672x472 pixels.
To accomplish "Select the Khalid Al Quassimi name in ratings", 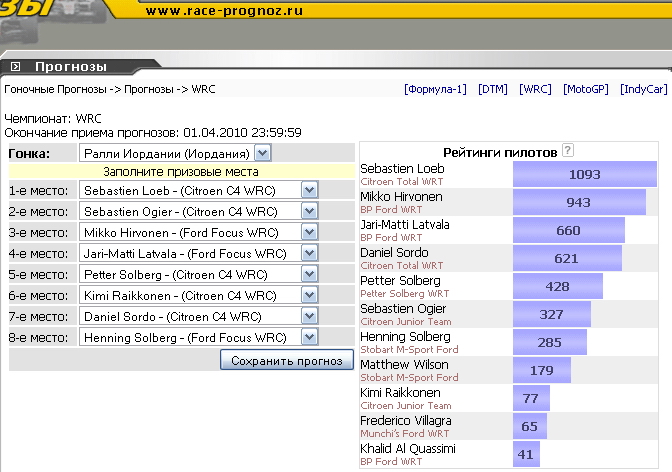I will (408, 448).
